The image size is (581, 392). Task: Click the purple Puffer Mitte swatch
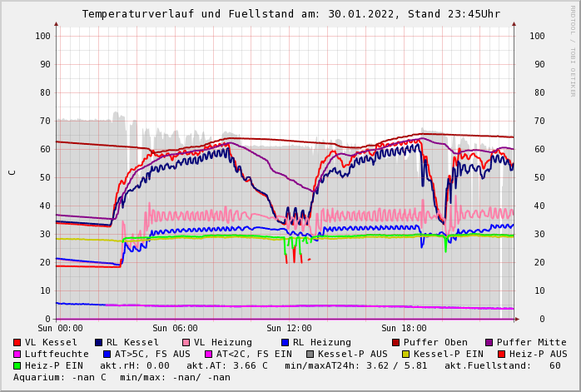click(x=489, y=342)
